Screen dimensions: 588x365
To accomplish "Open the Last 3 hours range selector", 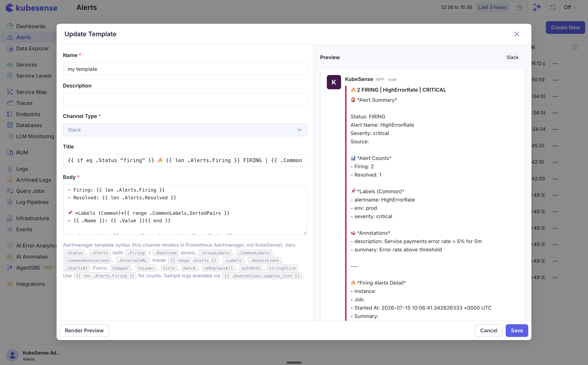I will [492, 7].
